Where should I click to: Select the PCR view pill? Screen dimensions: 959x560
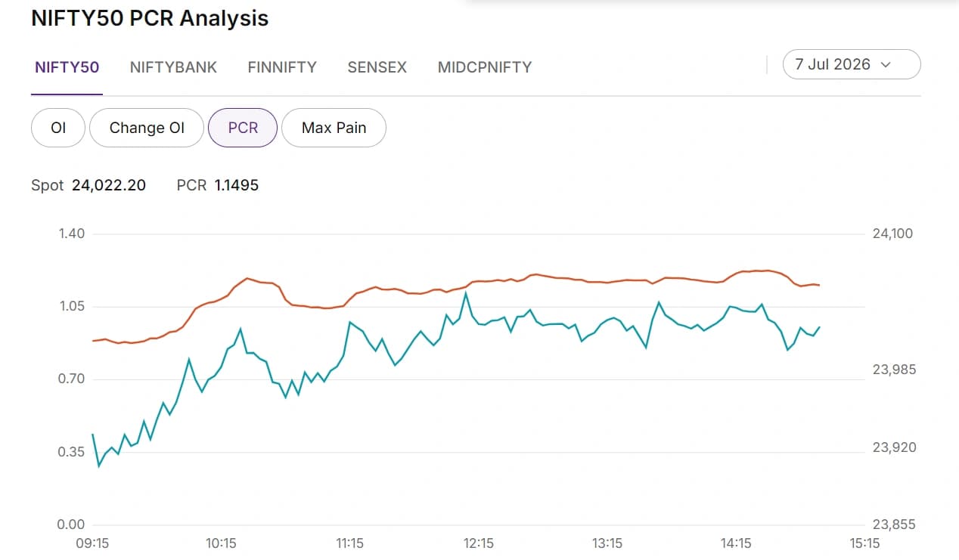[x=243, y=128]
